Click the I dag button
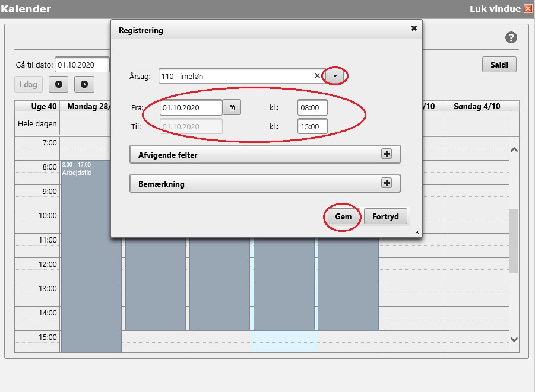Viewport: 535px width, 392px height. point(29,84)
